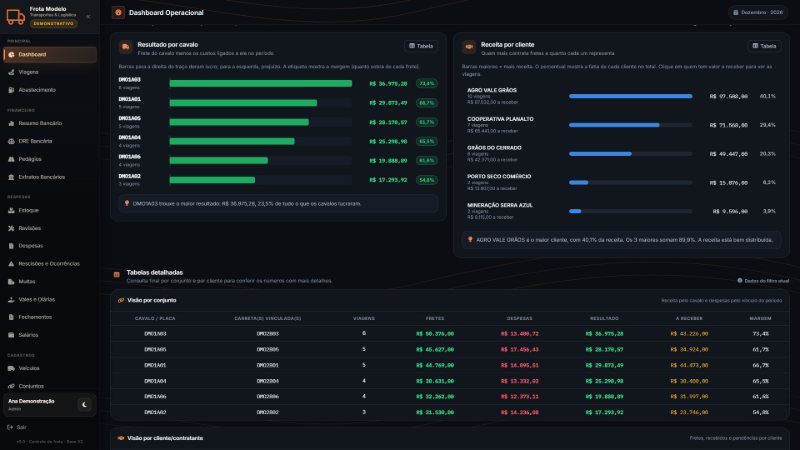
Task: Go to the Resumo Bancário menu label
Action: [40, 123]
